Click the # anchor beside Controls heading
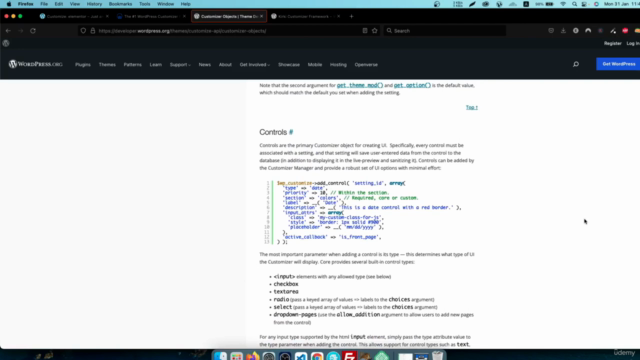 click(x=291, y=132)
